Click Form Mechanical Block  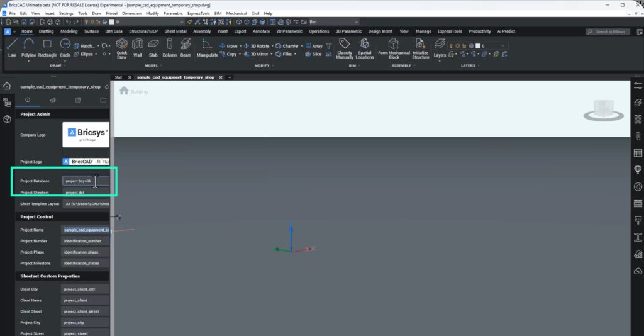pyautogui.click(x=394, y=48)
